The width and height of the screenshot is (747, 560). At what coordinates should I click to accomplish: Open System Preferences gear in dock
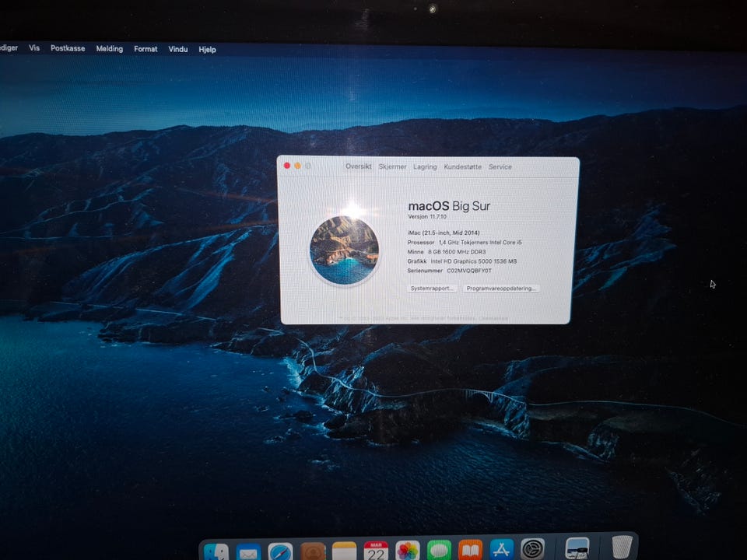532,549
